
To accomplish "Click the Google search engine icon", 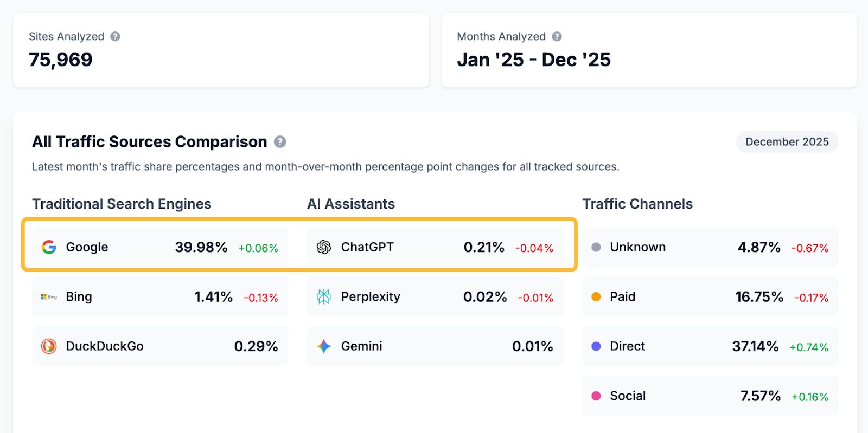I will pos(48,247).
